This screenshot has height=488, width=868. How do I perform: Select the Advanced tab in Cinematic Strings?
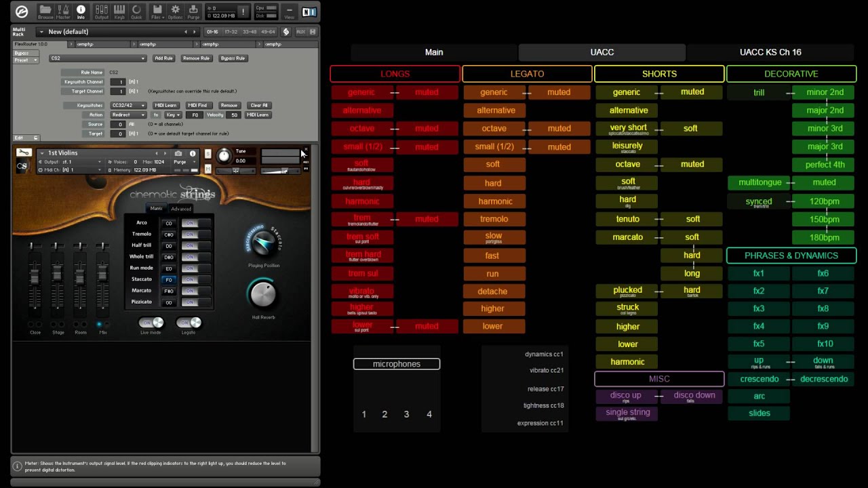pyautogui.click(x=181, y=209)
